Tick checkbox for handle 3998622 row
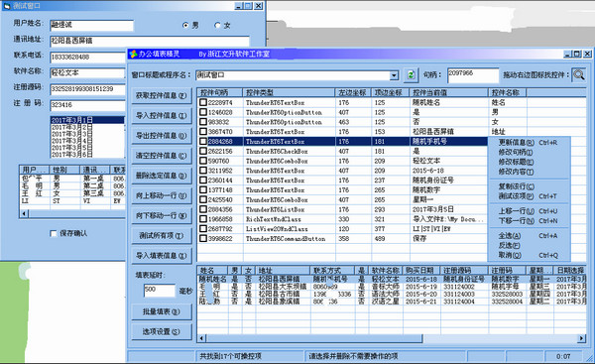Viewport: 595px width, 364px height. 203,238
